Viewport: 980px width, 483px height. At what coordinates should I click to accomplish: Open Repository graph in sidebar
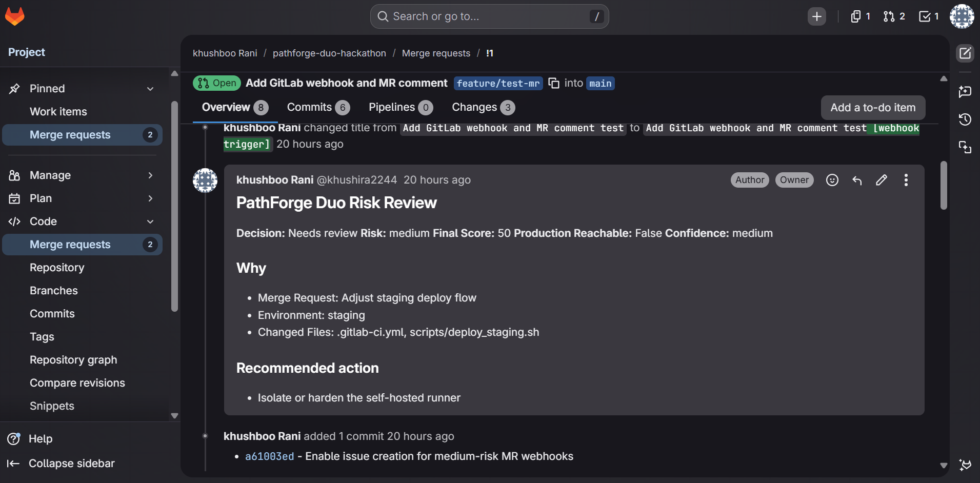click(82, 360)
